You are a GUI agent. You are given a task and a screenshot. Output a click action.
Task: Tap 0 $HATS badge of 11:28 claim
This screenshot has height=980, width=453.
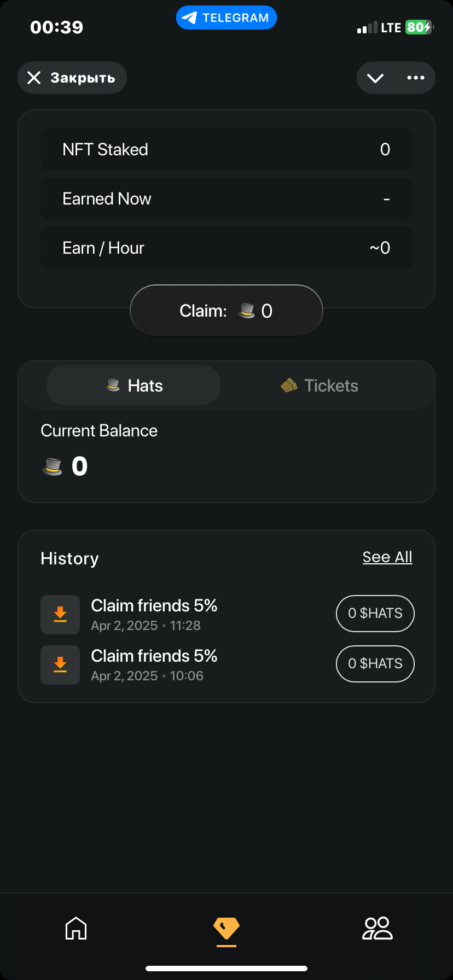(x=375, y=614)
